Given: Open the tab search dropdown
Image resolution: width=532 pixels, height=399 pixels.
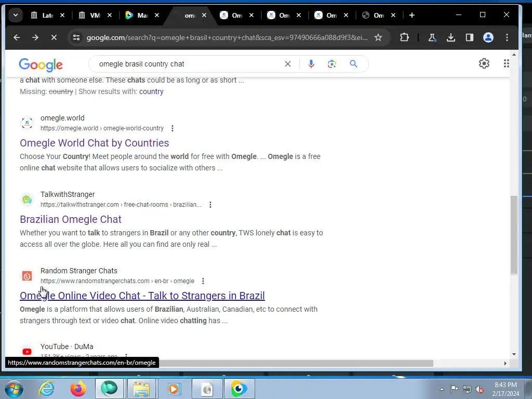Looking at the screenshot, I should pos(16,15).
